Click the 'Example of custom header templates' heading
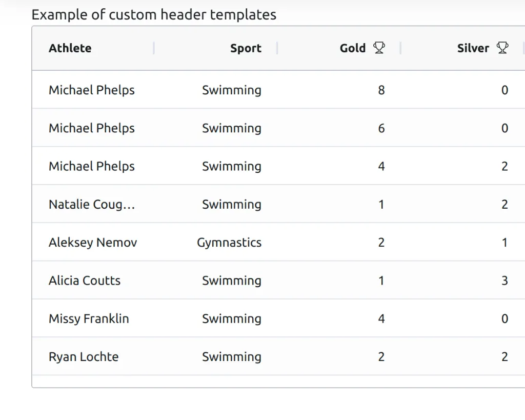The width and height of the screenshot is (525, 420). pyautogui.click(x=154, y=15)
